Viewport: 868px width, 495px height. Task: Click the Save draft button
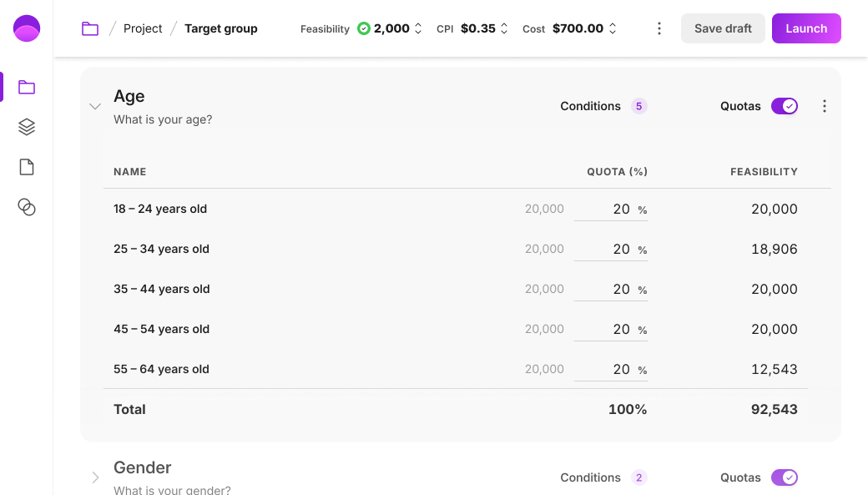[723, 28]
